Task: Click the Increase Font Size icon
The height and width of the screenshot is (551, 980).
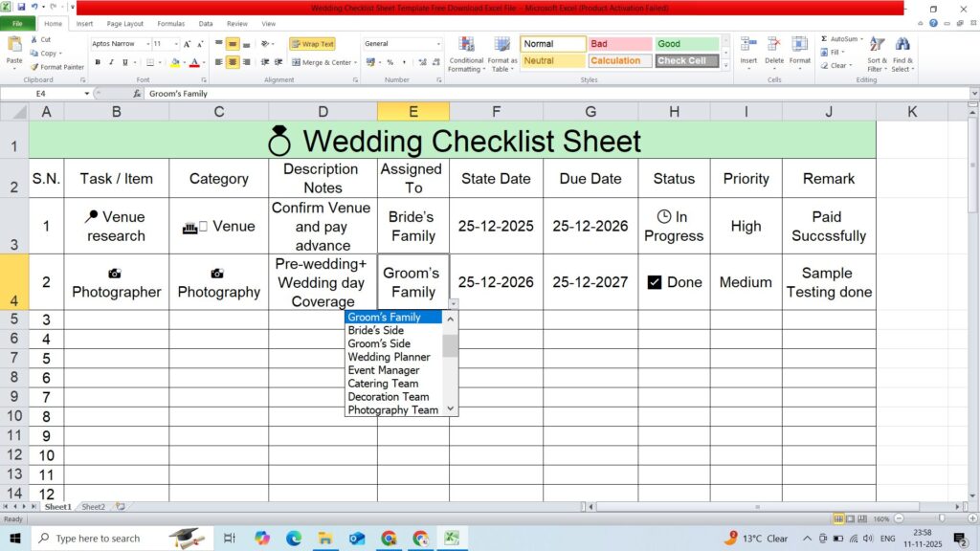Action: point(188,44)
